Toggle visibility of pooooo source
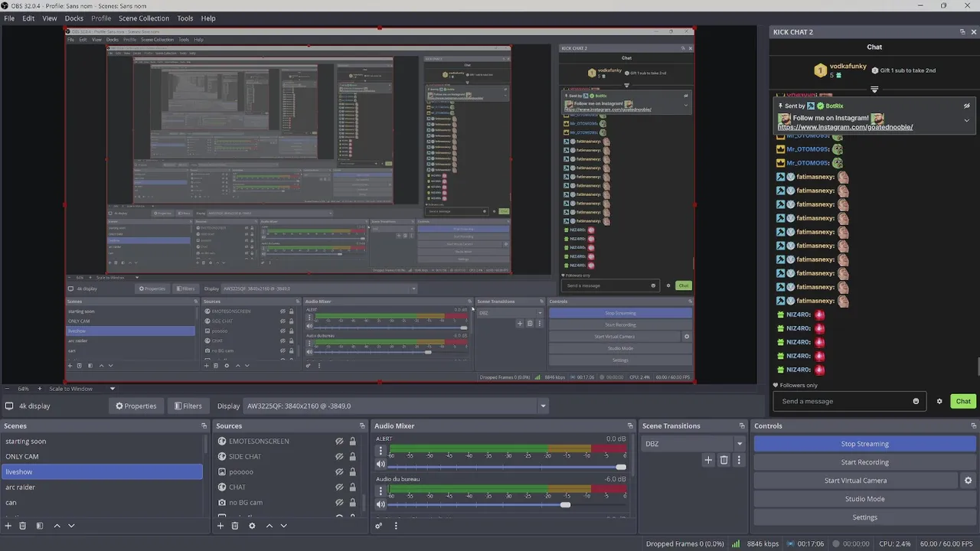The image size is (980, 551). pyautogui.click(x=339, y=472)
